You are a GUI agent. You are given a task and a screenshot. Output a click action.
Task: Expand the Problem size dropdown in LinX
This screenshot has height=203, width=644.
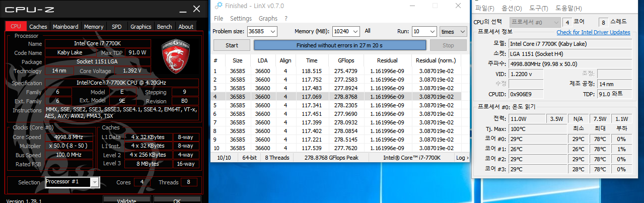point(272,31)
